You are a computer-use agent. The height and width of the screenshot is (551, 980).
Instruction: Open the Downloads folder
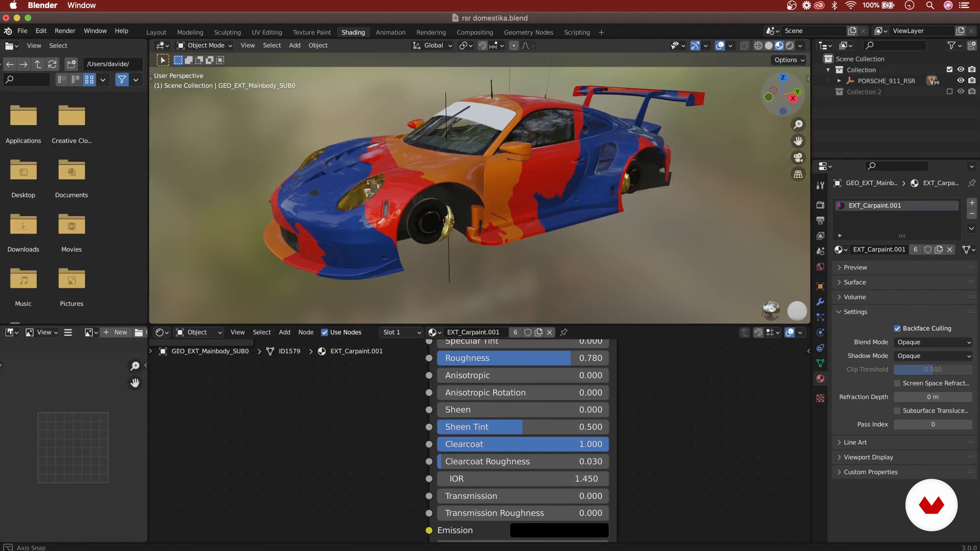23,233
